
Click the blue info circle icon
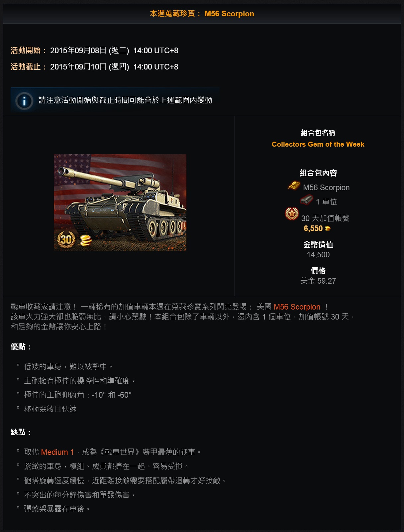24,100
